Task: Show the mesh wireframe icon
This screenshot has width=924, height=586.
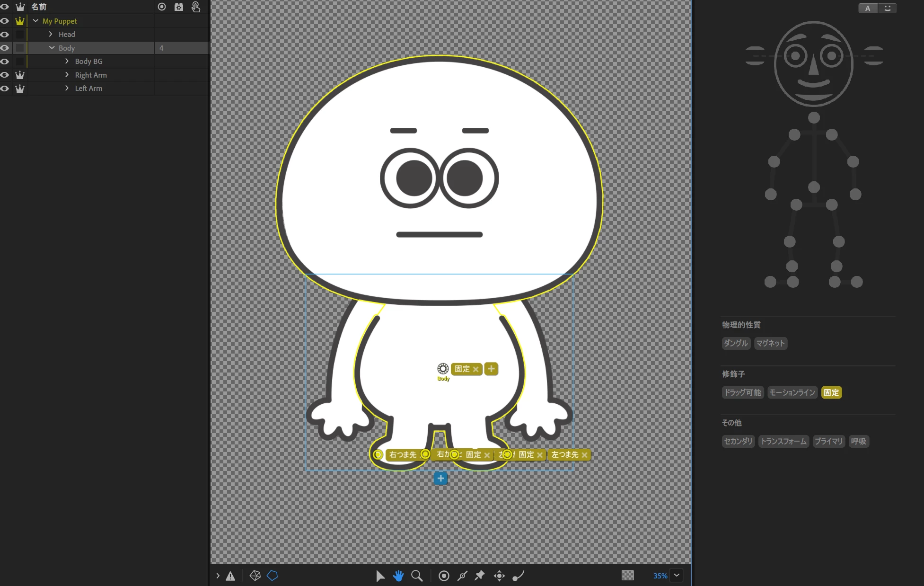Action: click(x=255, y=576)
